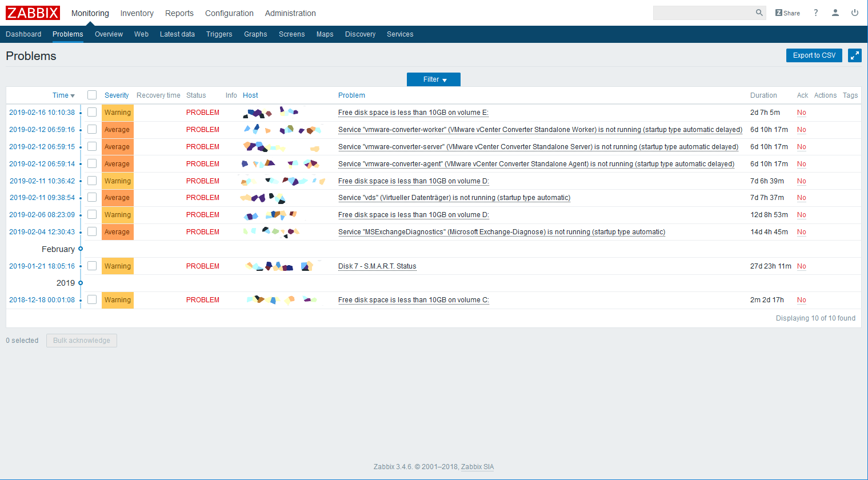Image resolution: width=868 pixels, height=480 pixels.
Task: Open the user profile icon
Action: pyautogui.click(x=835, y=13)
